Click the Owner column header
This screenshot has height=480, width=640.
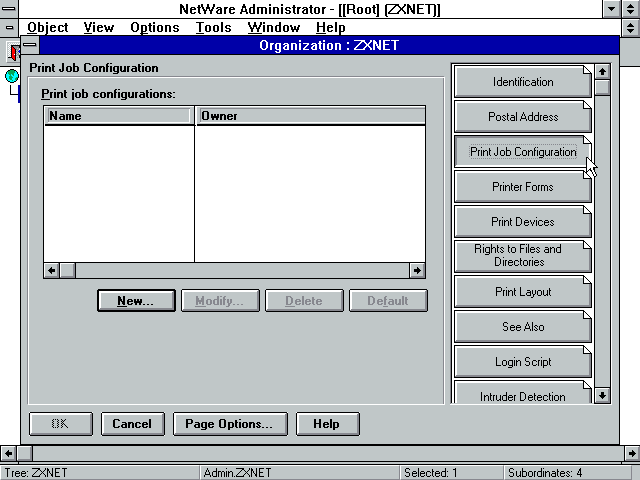310,116
